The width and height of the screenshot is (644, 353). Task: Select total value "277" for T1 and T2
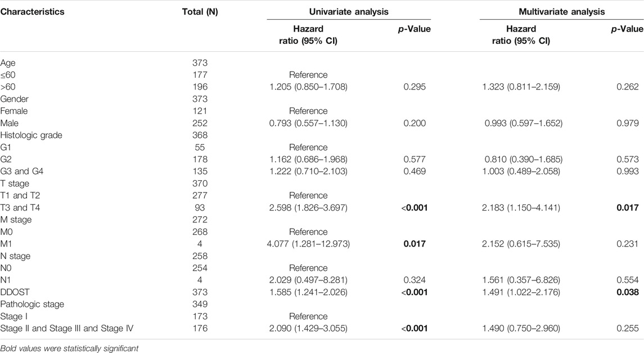pos(200,195)
